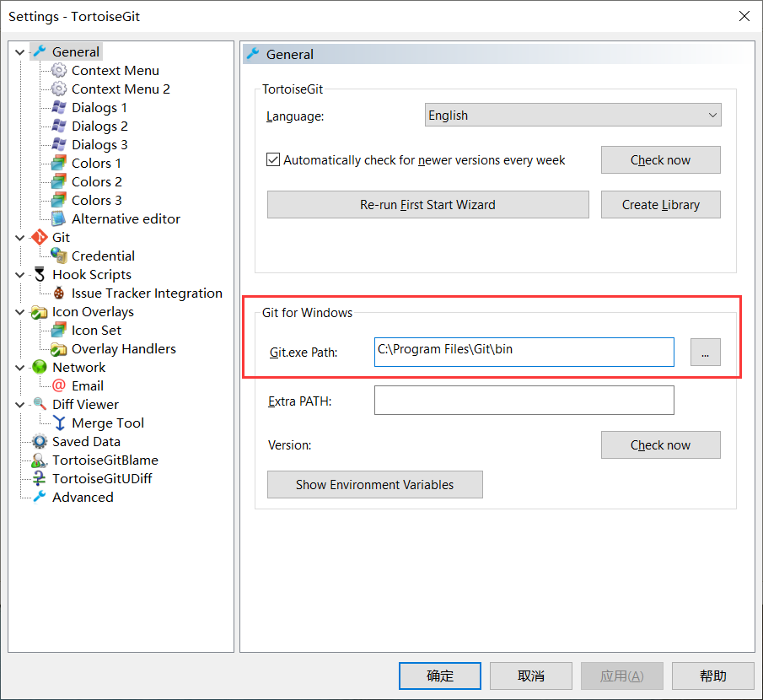Click the blue Merge Tool icon
This screenshot has height=700, width=763.
pyautogui.click(x=59, y=423)
